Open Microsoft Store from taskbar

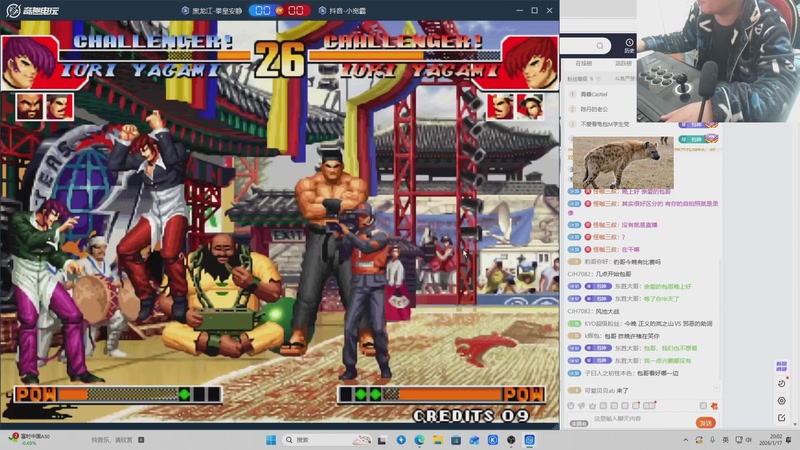(456, 440)
